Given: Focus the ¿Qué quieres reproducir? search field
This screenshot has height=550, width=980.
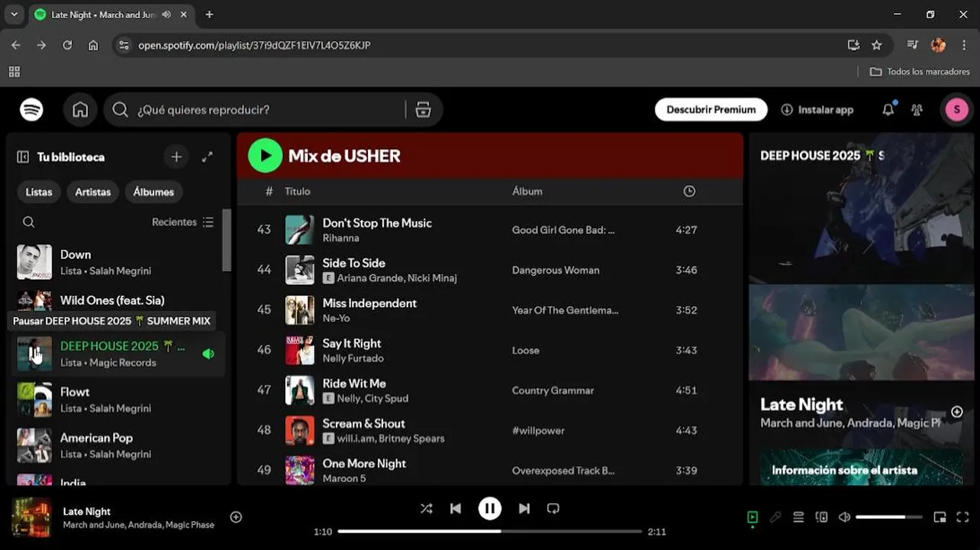Looking at the screenshot, I should (267, 110).
